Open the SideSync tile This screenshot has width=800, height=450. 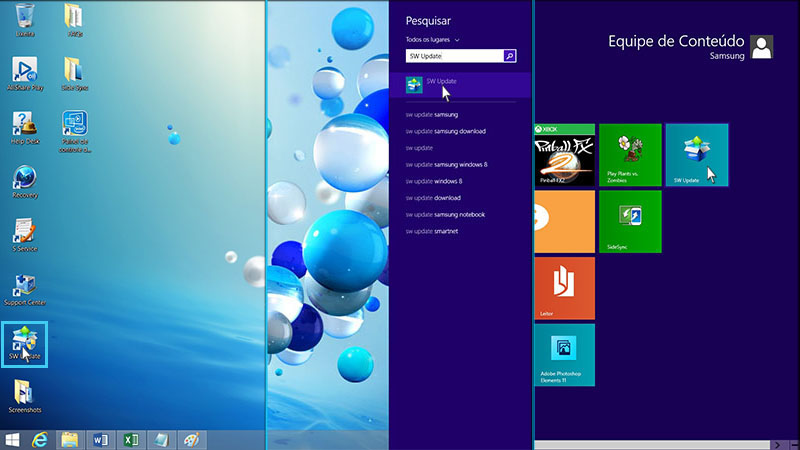coord(630,221)
